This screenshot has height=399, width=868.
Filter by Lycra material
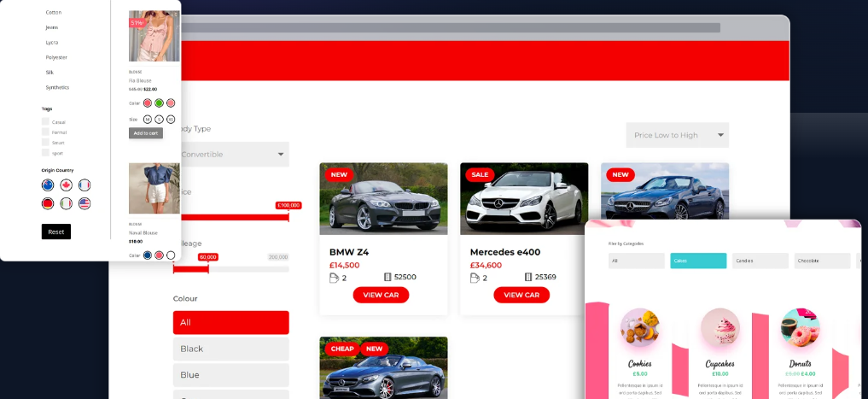[51, 42]
